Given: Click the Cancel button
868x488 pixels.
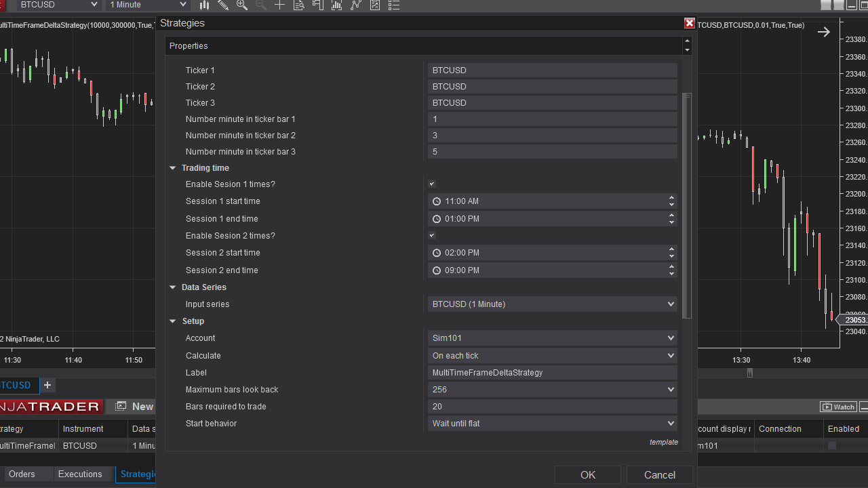Looking at the screenshot, I should click(x=660, y=475).
